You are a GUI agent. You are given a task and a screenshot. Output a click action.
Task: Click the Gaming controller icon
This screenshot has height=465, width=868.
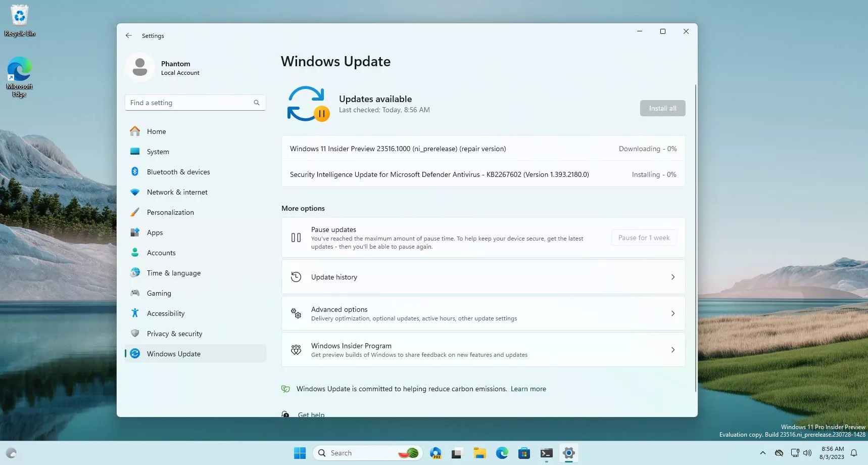click(x=135, y=293)
